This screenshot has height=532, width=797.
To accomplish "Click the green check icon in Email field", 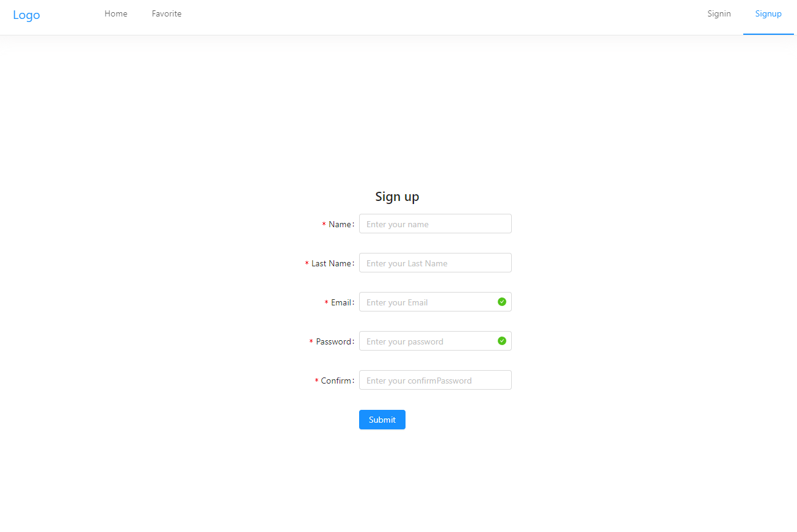I will [502, 302].
